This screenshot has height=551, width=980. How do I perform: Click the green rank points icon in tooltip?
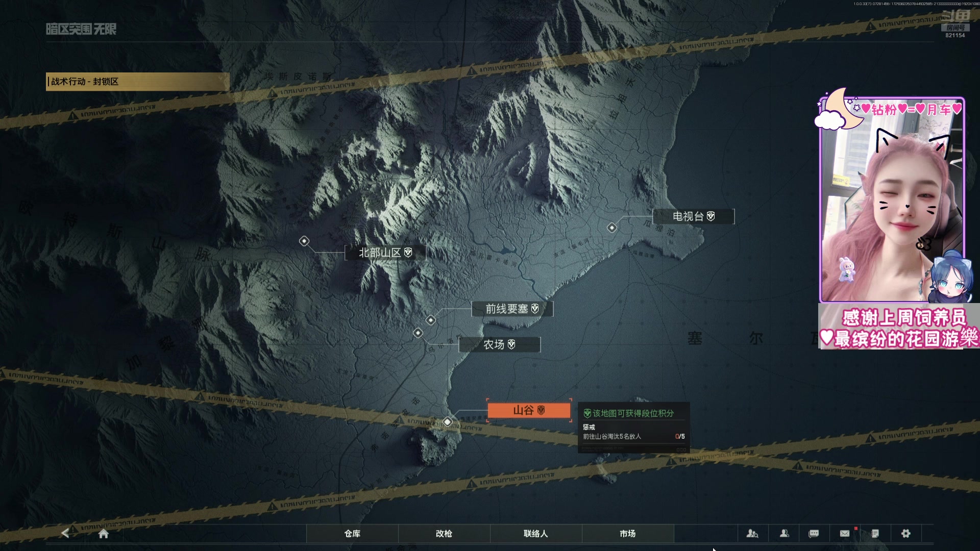[x=587, y=413]
